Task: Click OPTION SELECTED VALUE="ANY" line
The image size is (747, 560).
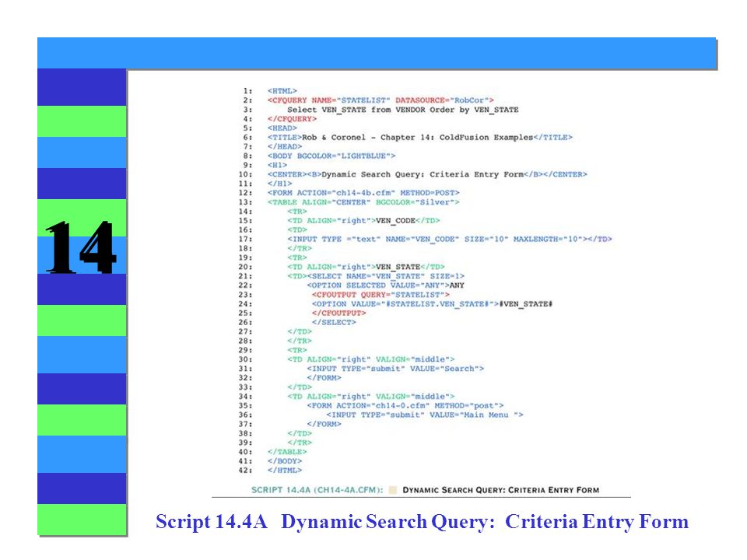Action: [385, 285]
